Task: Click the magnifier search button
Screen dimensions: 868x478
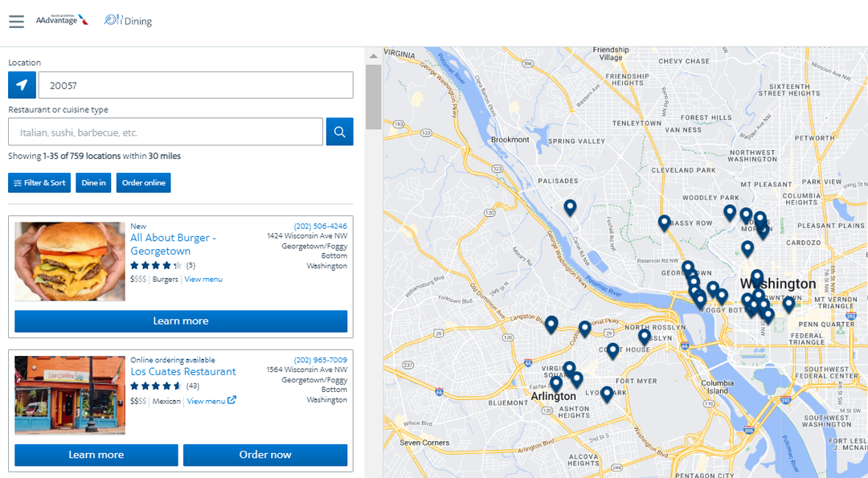Action: pos(339,132)
